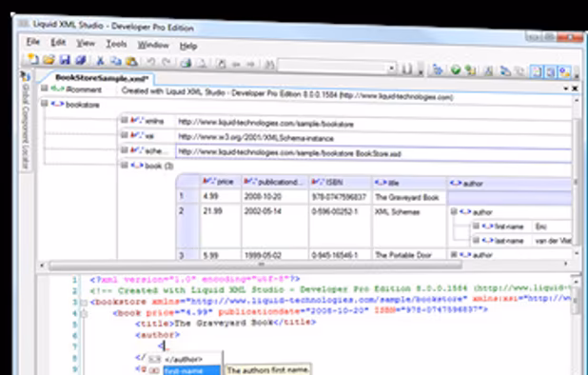Click the binoculars find icon

tap(269, 65)
